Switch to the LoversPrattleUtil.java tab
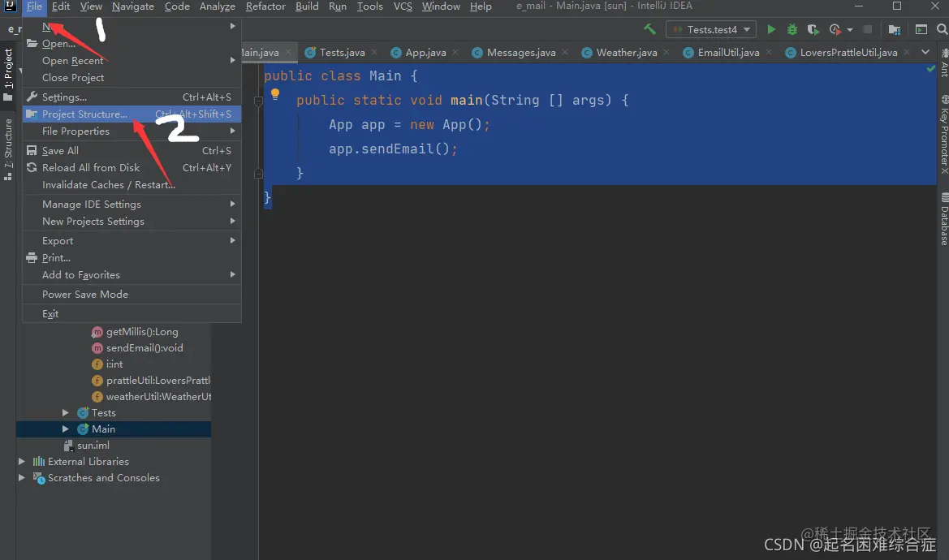Screen dimensions: 949x560 (848, 53)
